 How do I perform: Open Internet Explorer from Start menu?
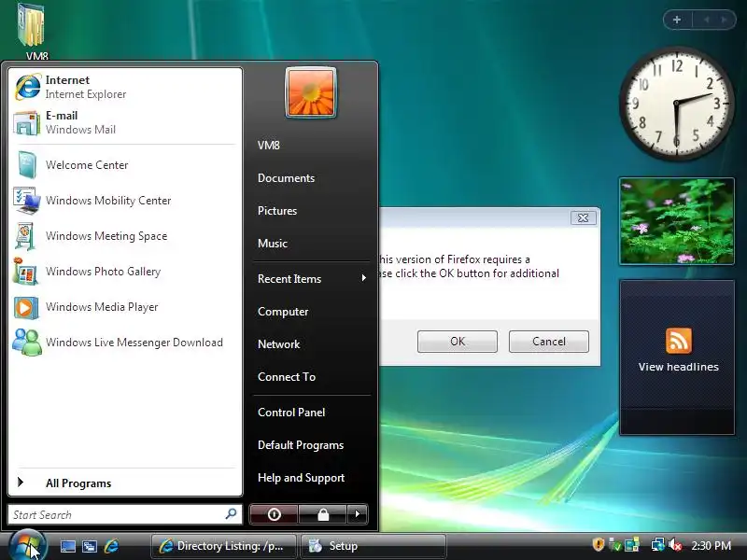click(x=125, y=87)
